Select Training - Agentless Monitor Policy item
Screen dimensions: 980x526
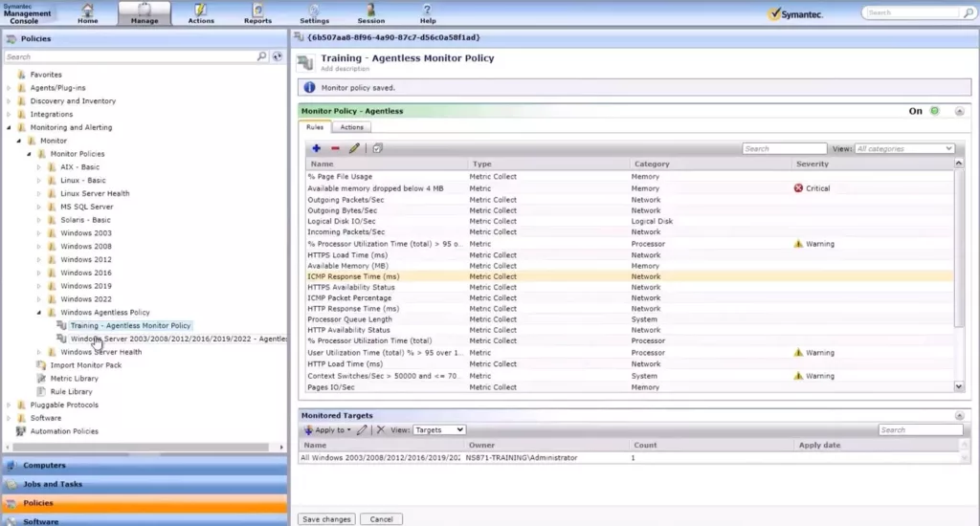point(130,325)
